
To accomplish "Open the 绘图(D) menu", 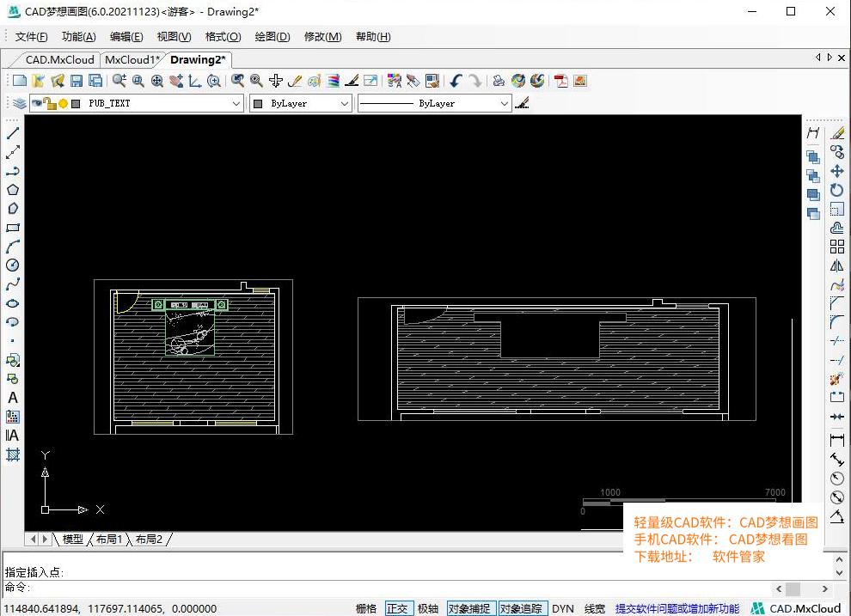I will (x=272, y=37).
